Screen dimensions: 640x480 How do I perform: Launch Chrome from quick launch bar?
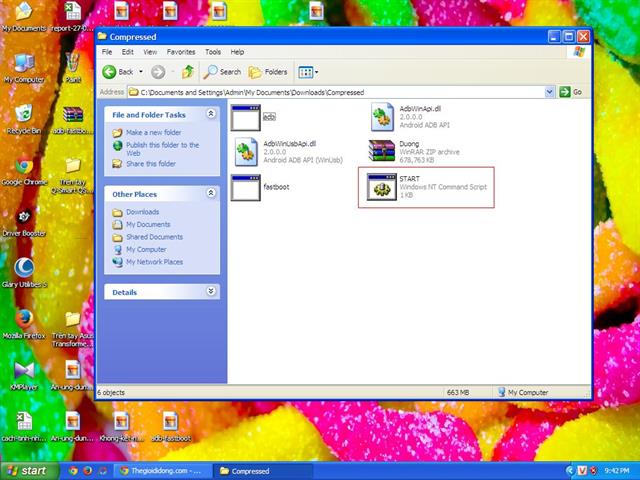click(x=73, y=471)
